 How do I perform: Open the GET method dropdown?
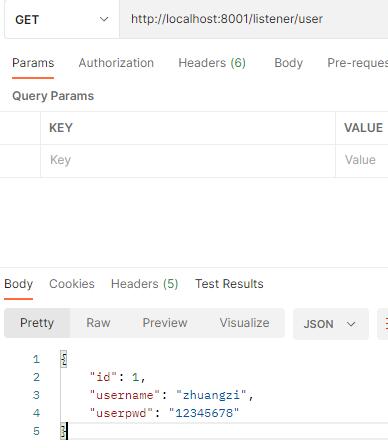click(62, 19)
